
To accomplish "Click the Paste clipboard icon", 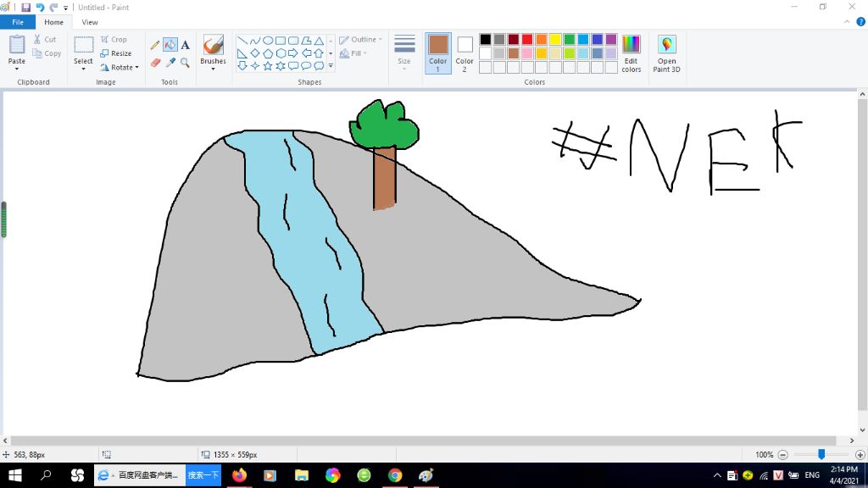I will [17, 45].
